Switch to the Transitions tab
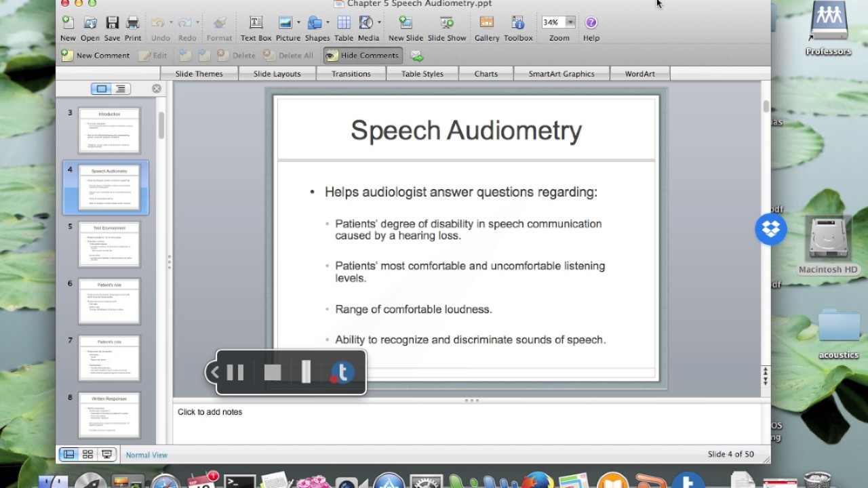This screenshot has width=868, height=488. (x=351, y=74)
